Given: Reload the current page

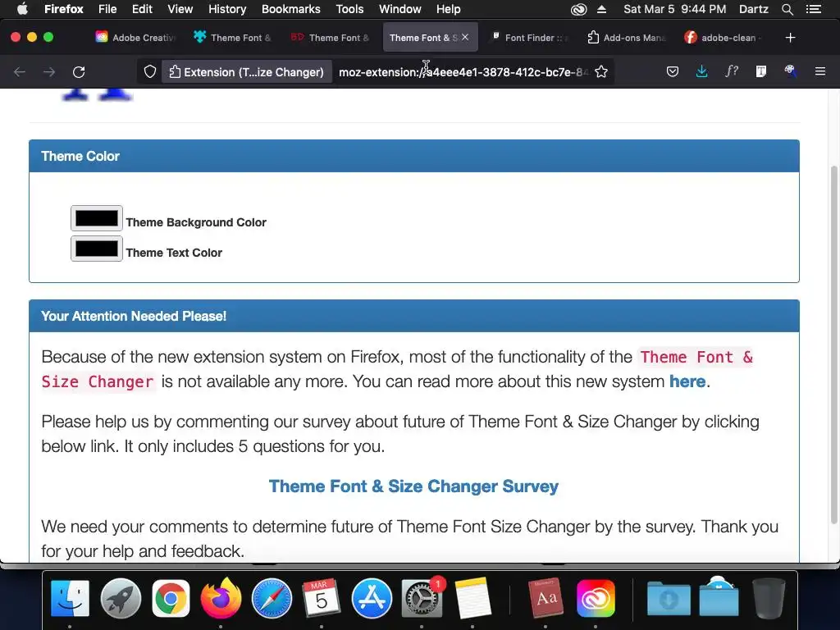Looking at the screenshot, I should 79,72.
